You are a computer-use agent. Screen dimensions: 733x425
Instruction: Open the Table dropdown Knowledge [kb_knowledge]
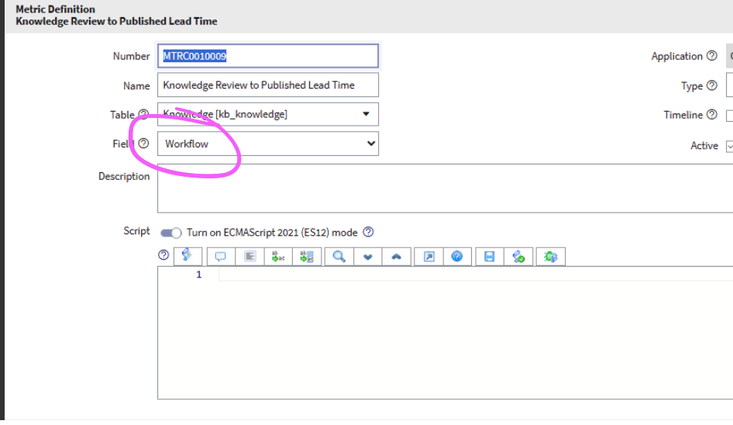coord(268,114)
